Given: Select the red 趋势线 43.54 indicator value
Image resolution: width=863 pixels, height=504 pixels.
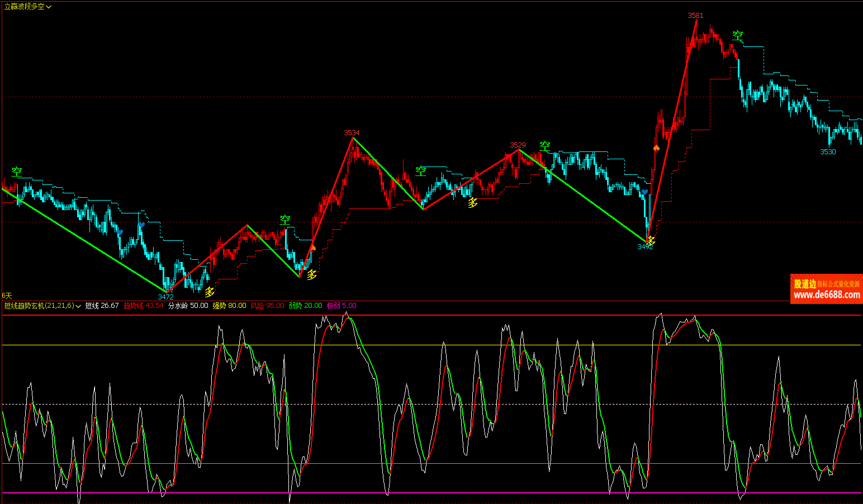Looking at the screenshot, I should pos(143,306).
